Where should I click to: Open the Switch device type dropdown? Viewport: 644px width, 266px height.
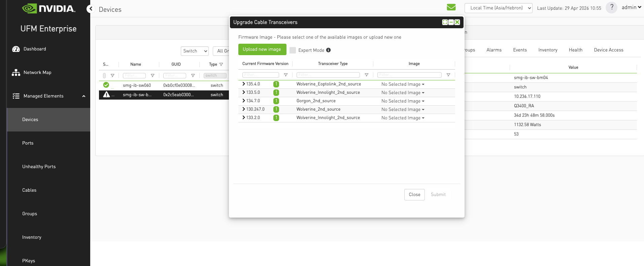pos(195,51)
